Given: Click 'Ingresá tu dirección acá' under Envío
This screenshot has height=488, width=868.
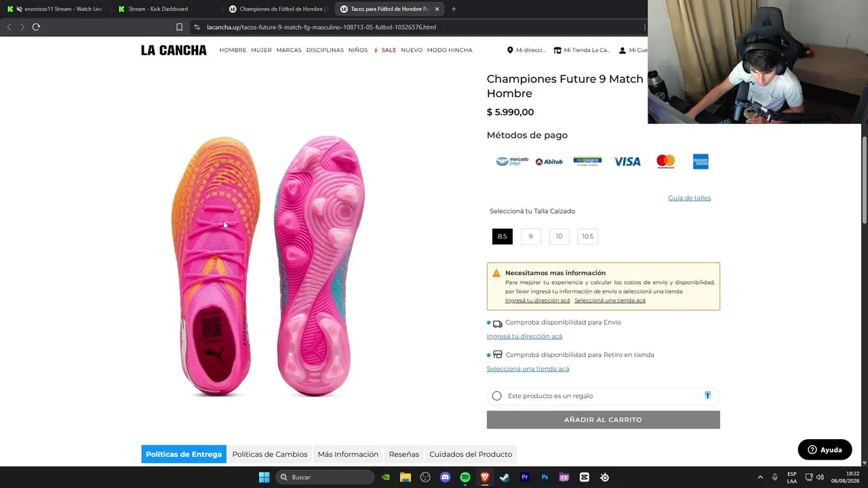Looking at the screenshot, I should coord(524,336).
